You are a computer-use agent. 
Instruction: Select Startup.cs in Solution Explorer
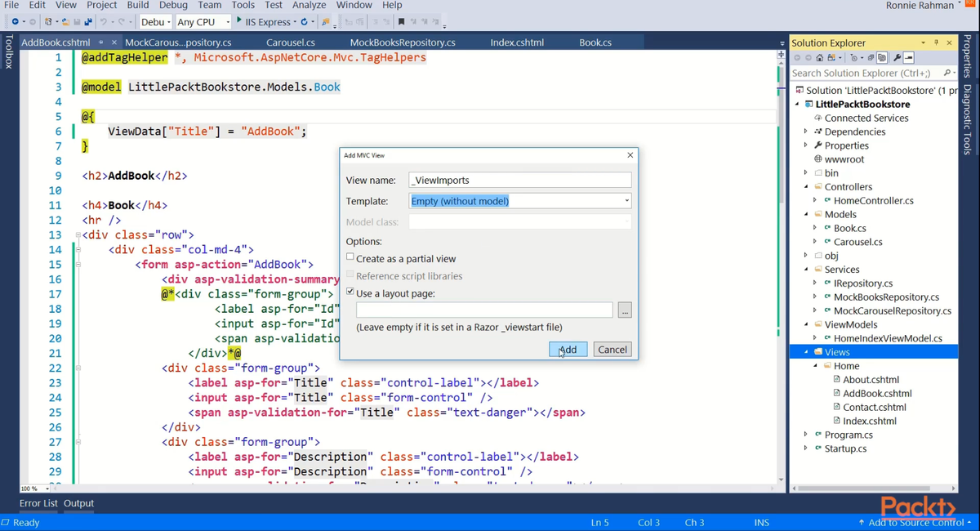point(845,448)
